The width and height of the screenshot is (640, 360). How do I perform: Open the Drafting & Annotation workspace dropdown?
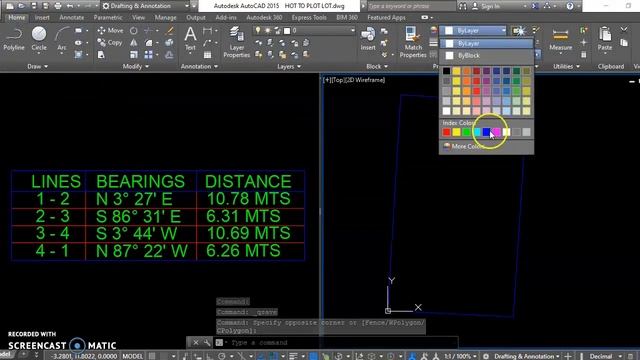coord(145,6)
